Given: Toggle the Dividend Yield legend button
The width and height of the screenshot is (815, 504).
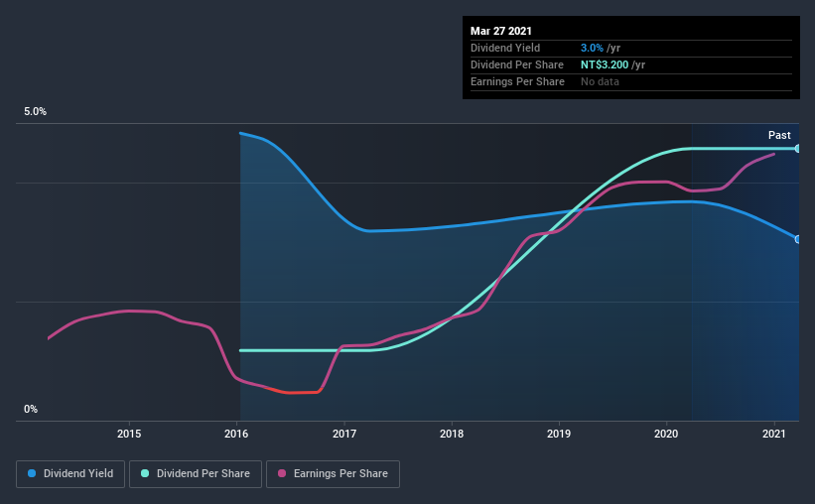Looking at the screenshot, I should (70, 474).
